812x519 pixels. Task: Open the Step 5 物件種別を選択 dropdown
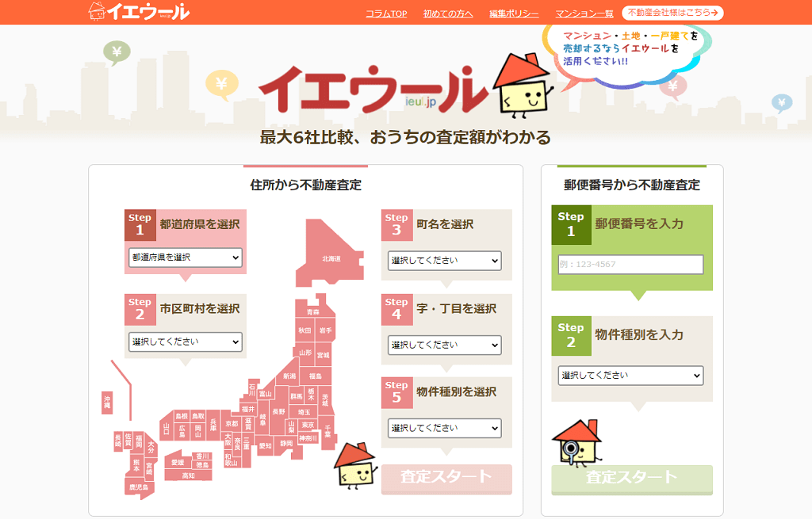[x=446, y=428]
